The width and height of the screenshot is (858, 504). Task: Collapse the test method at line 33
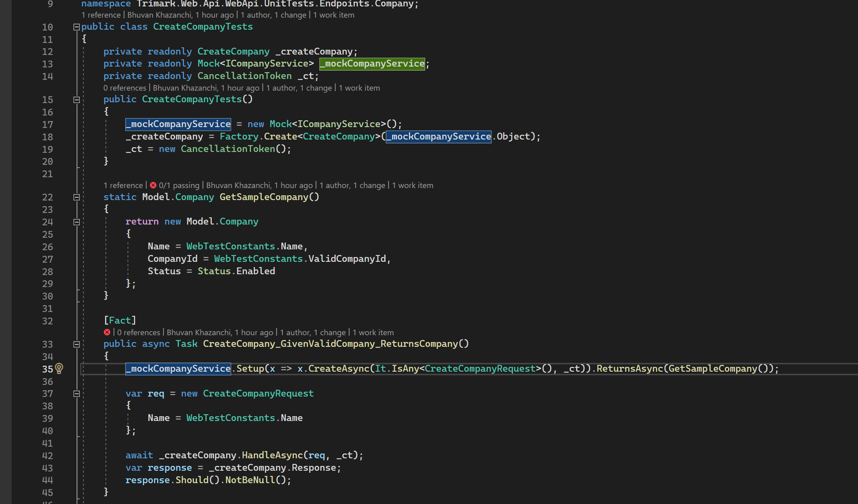coord(77,344)
